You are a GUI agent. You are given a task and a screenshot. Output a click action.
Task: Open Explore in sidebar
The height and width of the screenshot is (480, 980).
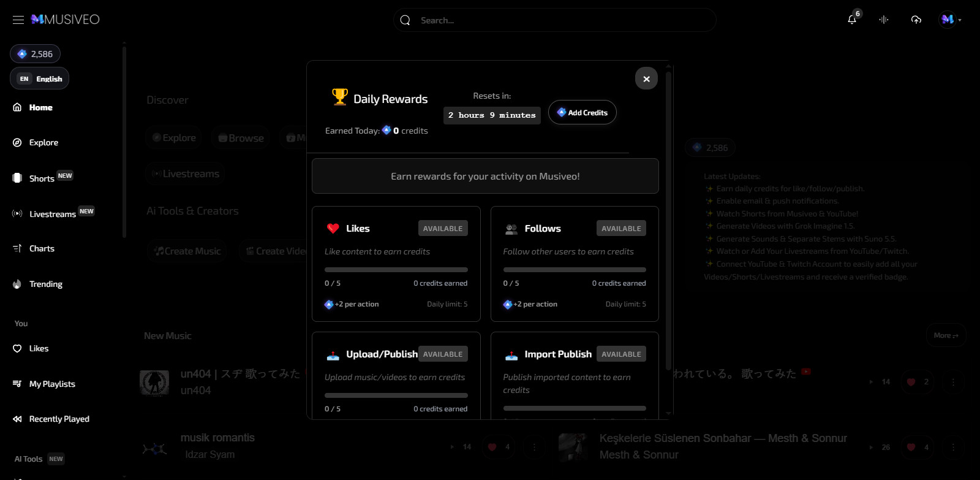43,142
